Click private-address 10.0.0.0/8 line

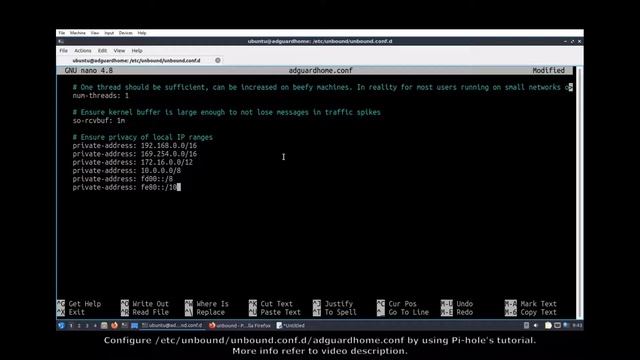coord(127,171)
